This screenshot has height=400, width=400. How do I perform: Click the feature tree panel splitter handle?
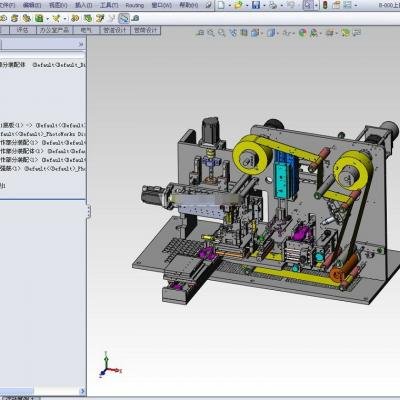coord(88,211)
